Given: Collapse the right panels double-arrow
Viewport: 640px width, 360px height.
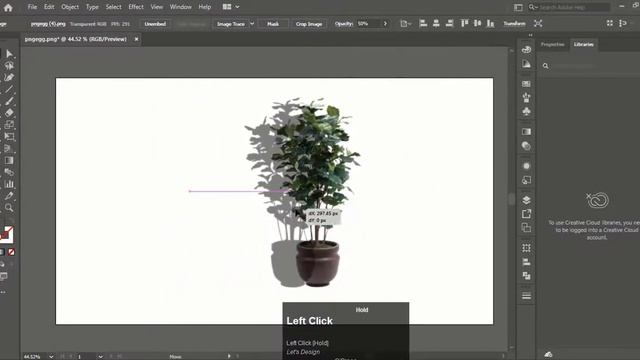Looking at the screenshot, I should click(530, 36).
